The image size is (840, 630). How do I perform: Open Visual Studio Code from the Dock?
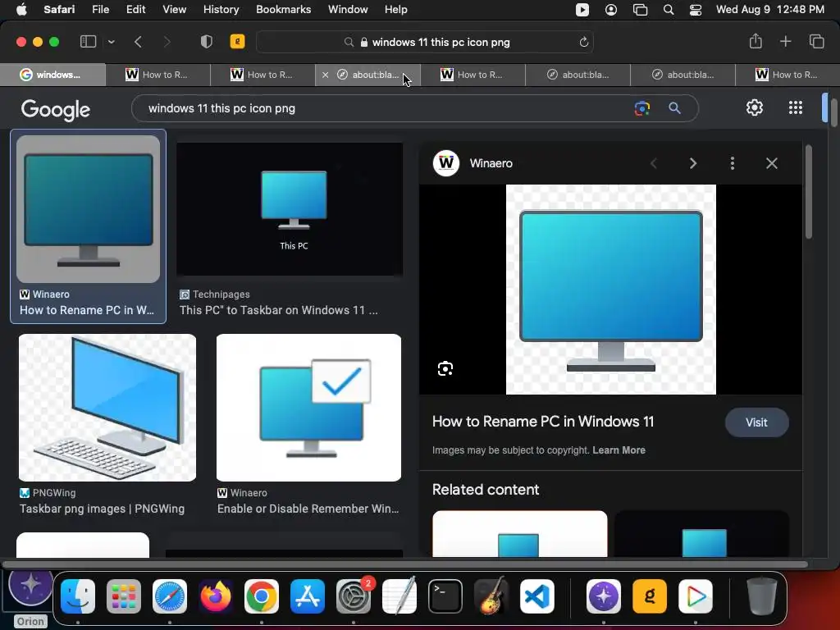tap(537, 596)
